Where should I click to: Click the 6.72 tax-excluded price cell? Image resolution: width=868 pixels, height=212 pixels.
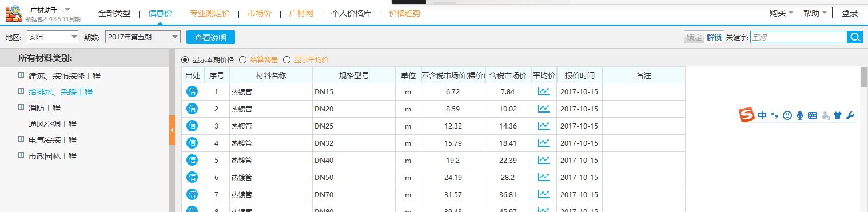pyautogui.click(x=453, y=92)
